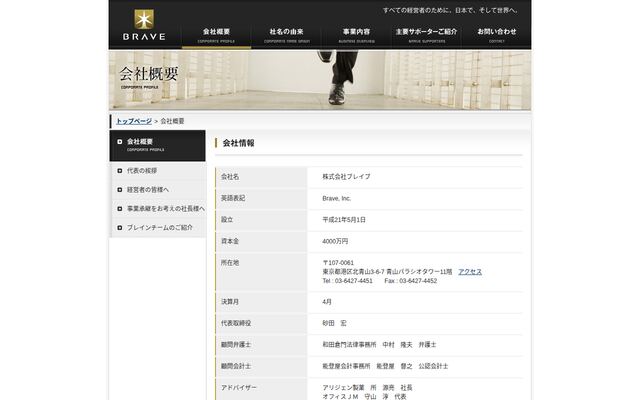Click the Fax : 03-6427-4452 text
The image size is (640, 400).
click(x=411, y=281)
